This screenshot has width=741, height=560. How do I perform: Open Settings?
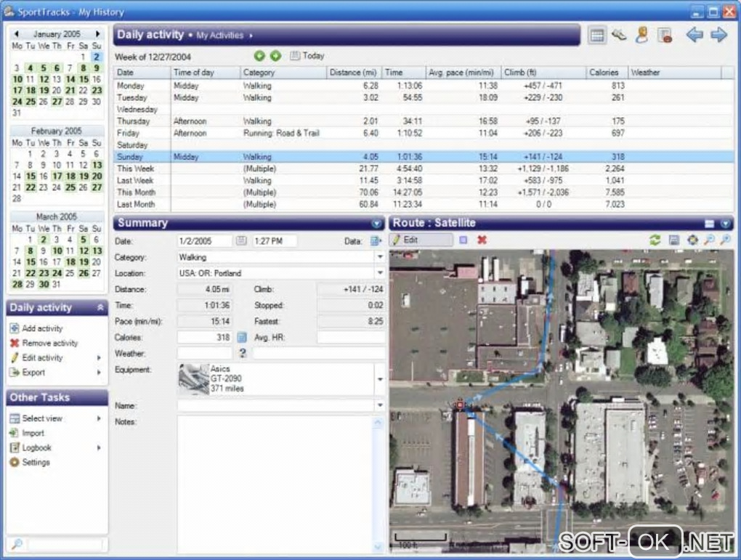tap(30, 462)
